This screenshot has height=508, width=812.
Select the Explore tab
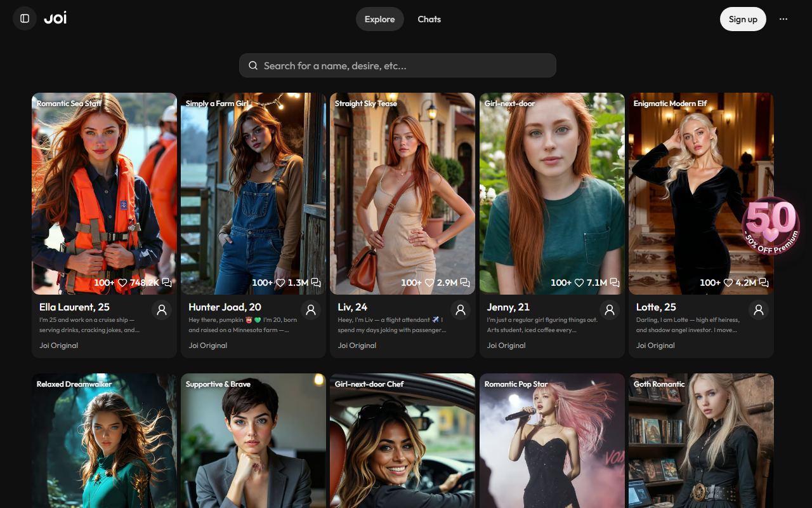point(379,19)
